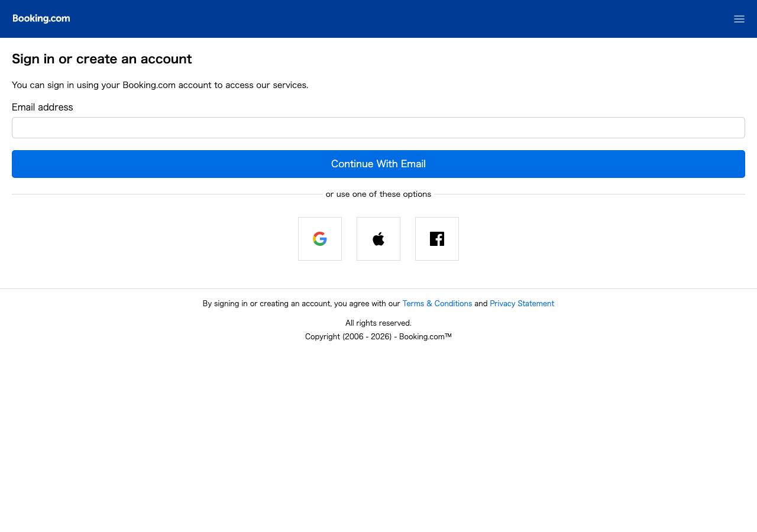Click the Continue With Email button
Screen dimensions: 757x532
(x=378, y=164)
